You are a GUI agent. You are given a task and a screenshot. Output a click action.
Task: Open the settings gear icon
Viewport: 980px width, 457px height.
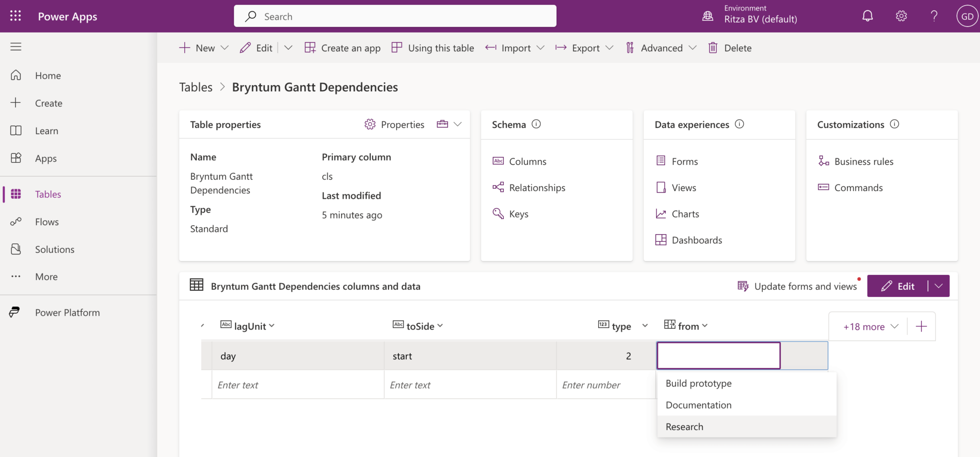click(x=901, y=16)
